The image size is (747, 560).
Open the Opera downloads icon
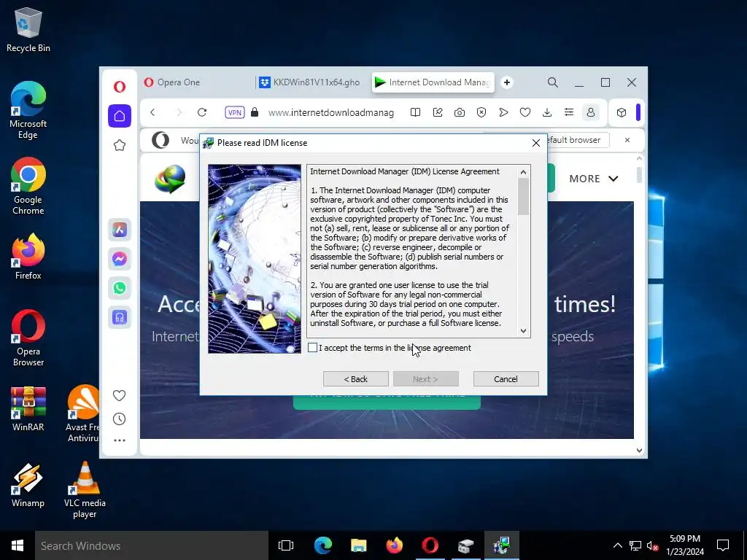[547, 112]
